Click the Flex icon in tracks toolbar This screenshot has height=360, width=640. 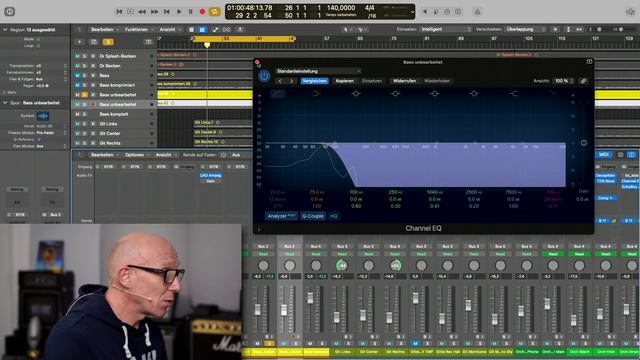(x=227, y=29)
